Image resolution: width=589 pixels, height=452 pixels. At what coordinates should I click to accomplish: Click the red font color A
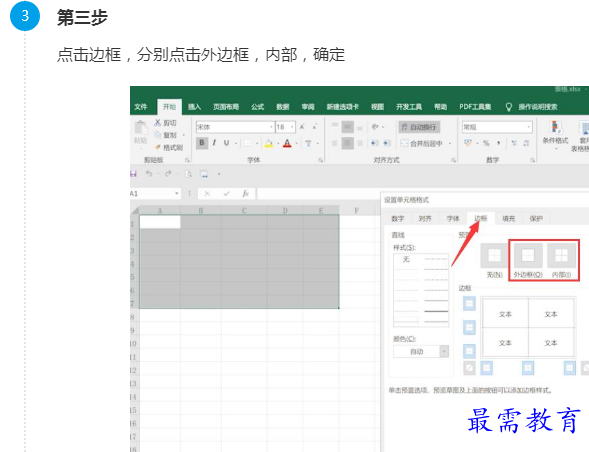[287, 143]
